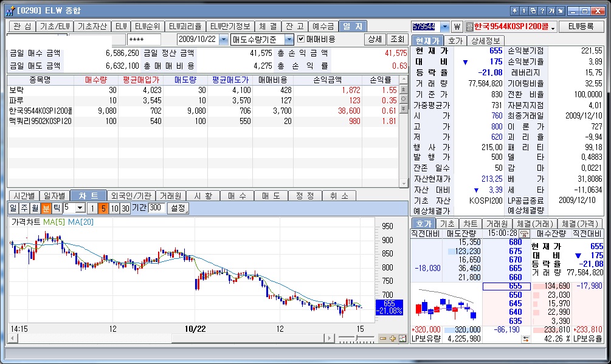
Task: Toggle the 매매비용 checkbox
Action: click(x=300, y=39)
